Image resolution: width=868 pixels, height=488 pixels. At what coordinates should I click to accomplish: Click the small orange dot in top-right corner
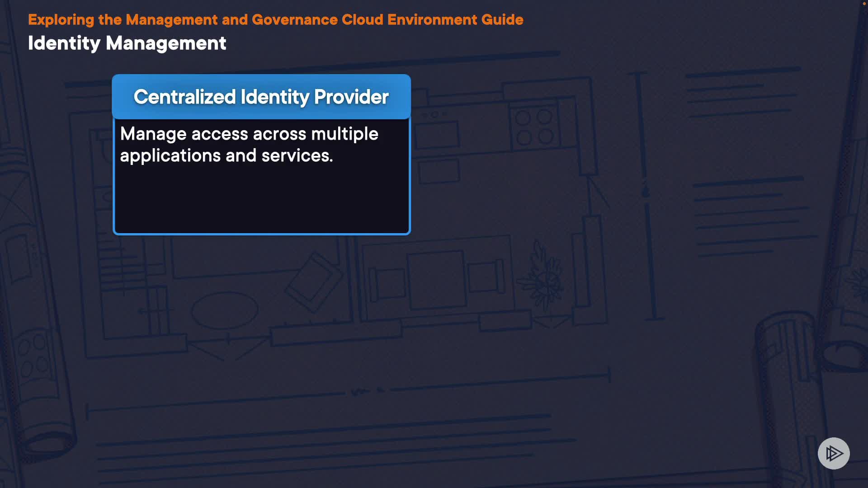(x=864, y=4)
